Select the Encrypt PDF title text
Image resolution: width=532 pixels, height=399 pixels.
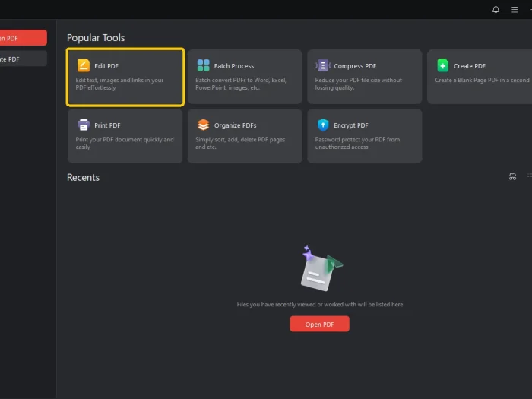point(351,125)
